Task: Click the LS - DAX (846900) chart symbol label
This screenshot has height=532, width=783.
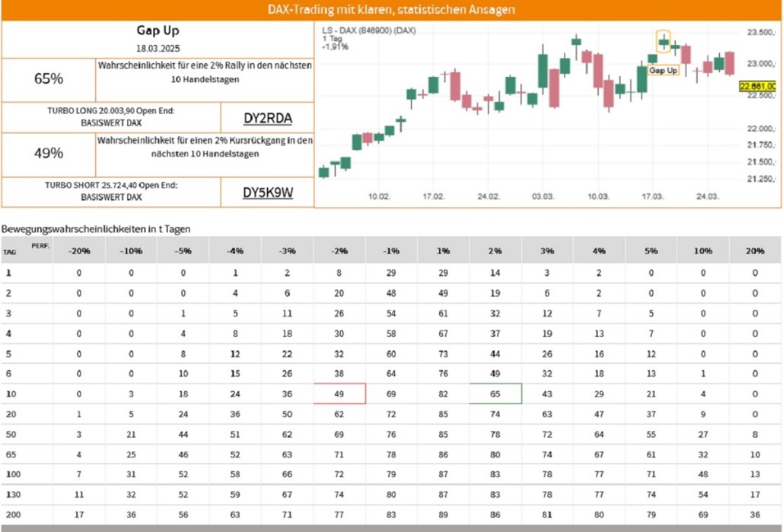Action: tap(369, 30)
